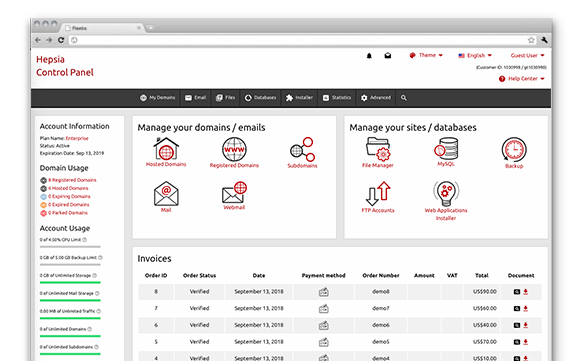Open the Installer menu
Image resolution: width=579 pixels, height=361 pixels.
click(x=299, y=98)
